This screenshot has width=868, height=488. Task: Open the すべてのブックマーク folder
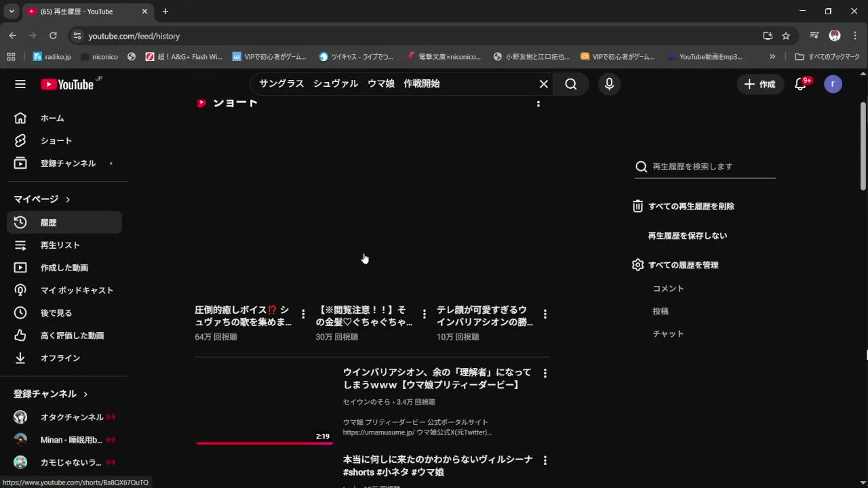827,57
